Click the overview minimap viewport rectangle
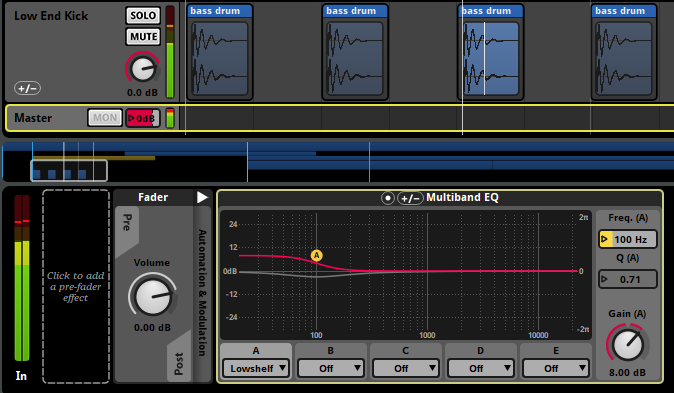 tap(69, 171)
